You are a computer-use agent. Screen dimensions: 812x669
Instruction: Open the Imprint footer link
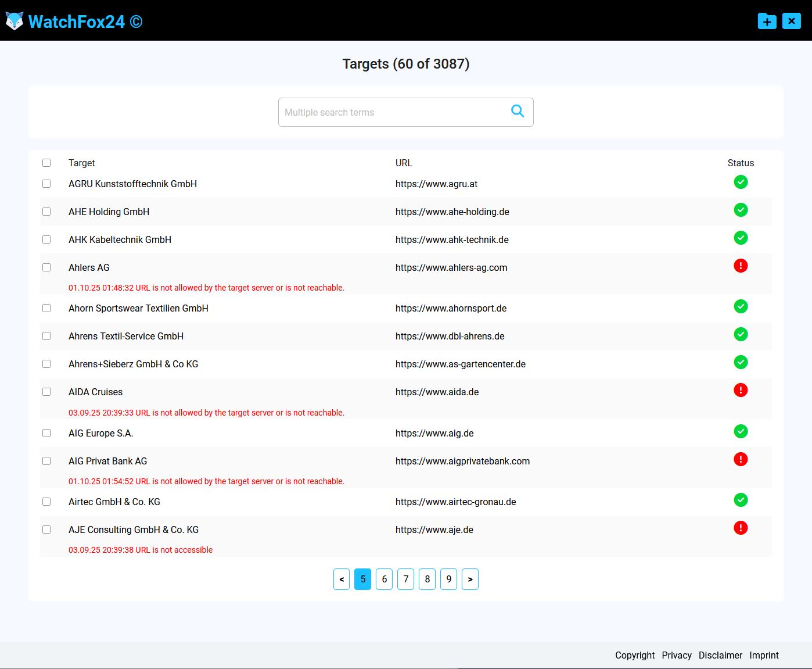coord(764,656)
